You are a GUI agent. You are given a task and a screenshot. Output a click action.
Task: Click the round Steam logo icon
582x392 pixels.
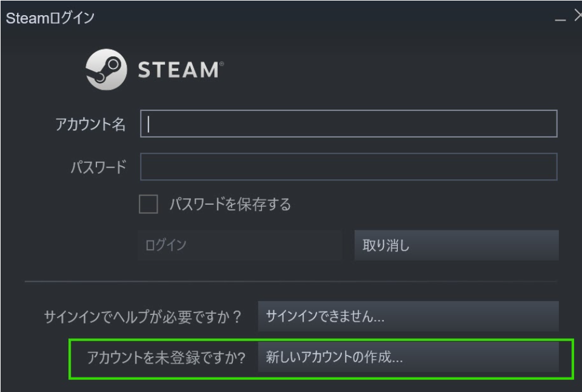pos(106,69)
